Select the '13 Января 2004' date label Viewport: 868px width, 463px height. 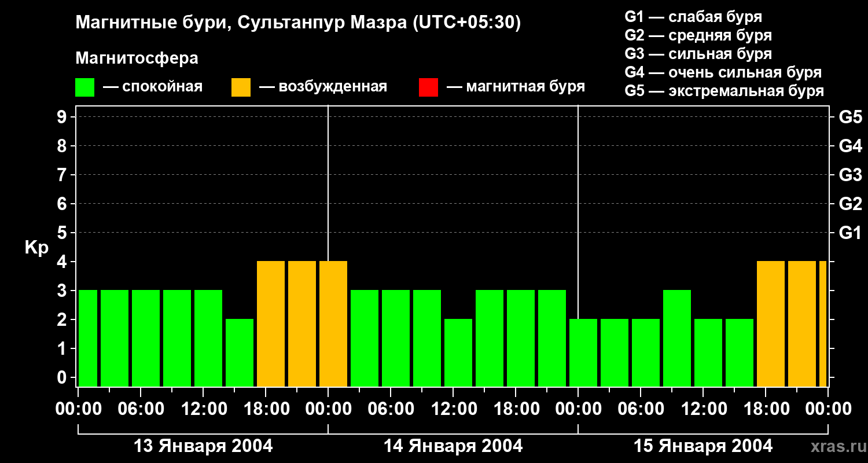pyautogui.click(x=203, y=446)
